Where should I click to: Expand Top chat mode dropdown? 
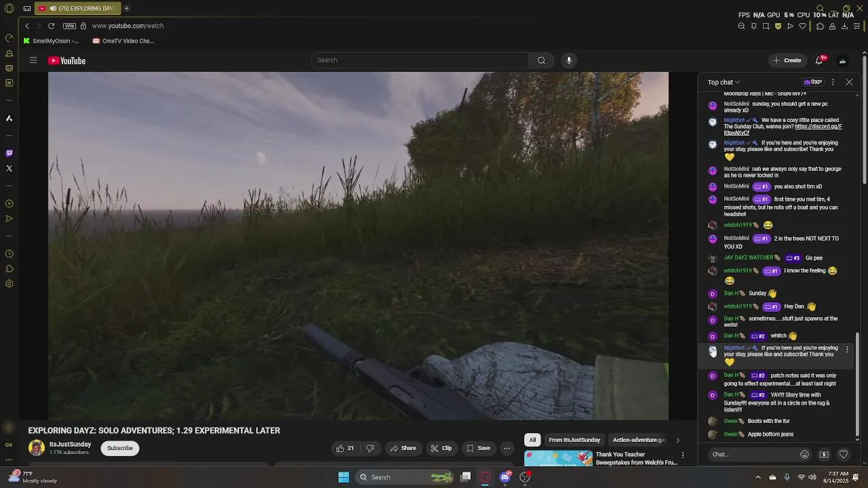point(724,82)
